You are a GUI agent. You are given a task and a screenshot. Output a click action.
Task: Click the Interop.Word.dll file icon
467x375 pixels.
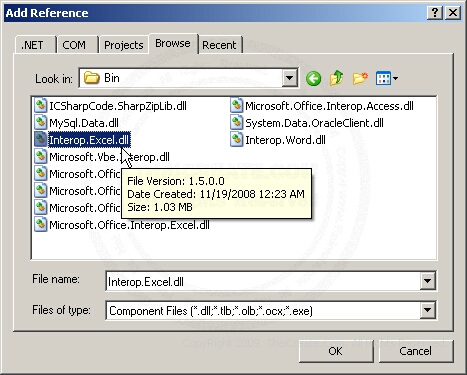[236, 139]
